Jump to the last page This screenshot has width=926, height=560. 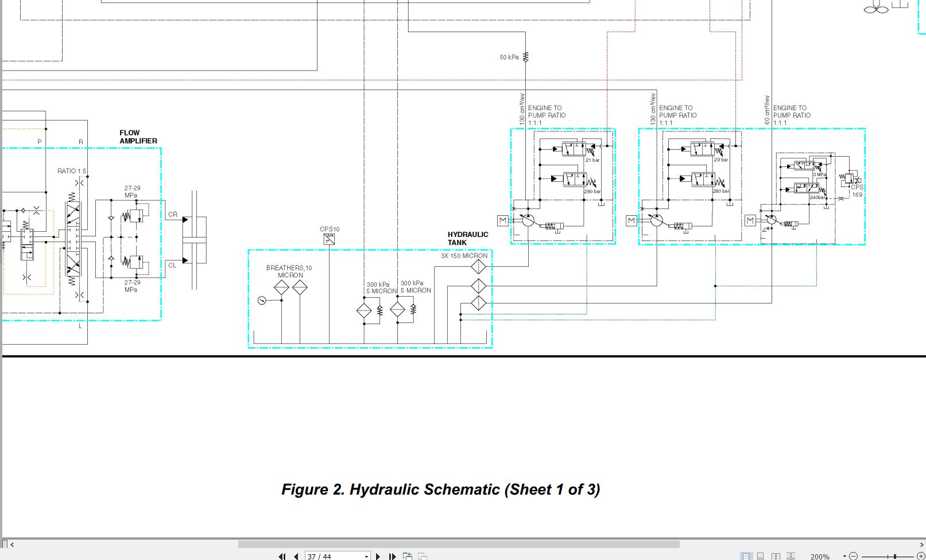coord(392,556)
